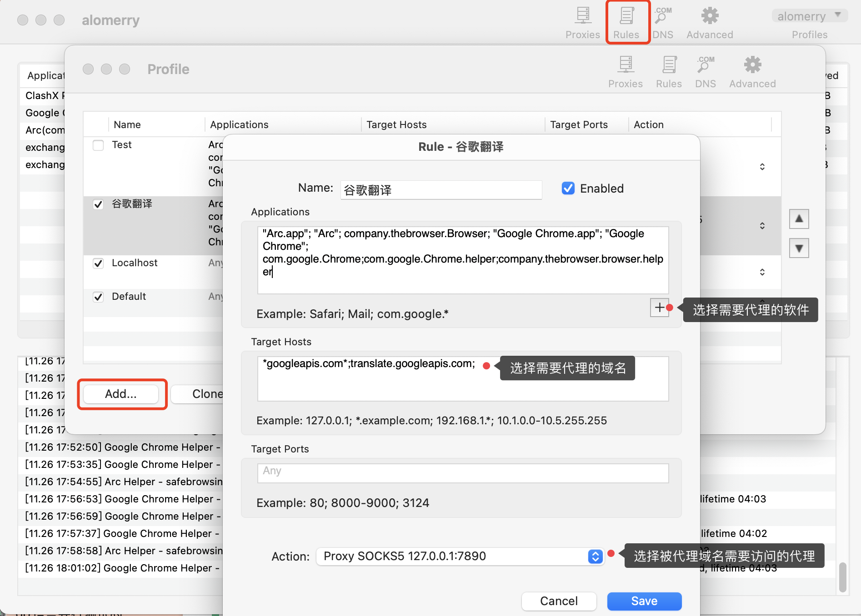The width and height of the screenshot is (861, 616).
Task: Open Advanced gear in main alomerry toolbar
Action: (x=710, y=23)
